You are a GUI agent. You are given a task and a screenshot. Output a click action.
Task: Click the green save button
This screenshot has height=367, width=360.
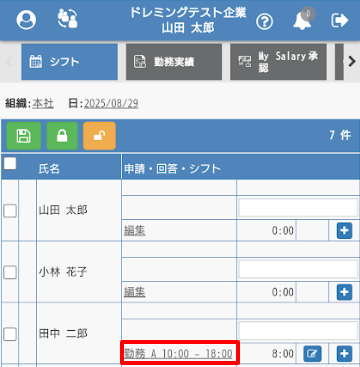(24, 136)
